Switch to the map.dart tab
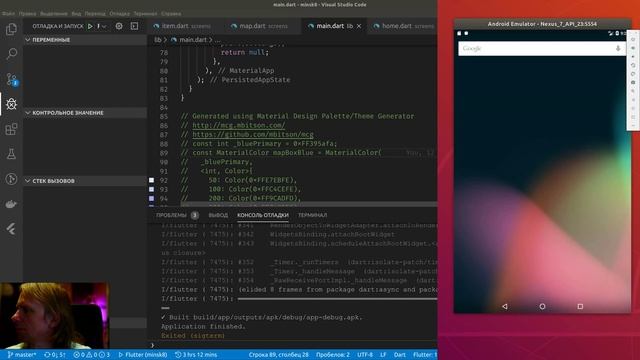The image size is (640, 360). 260,26
